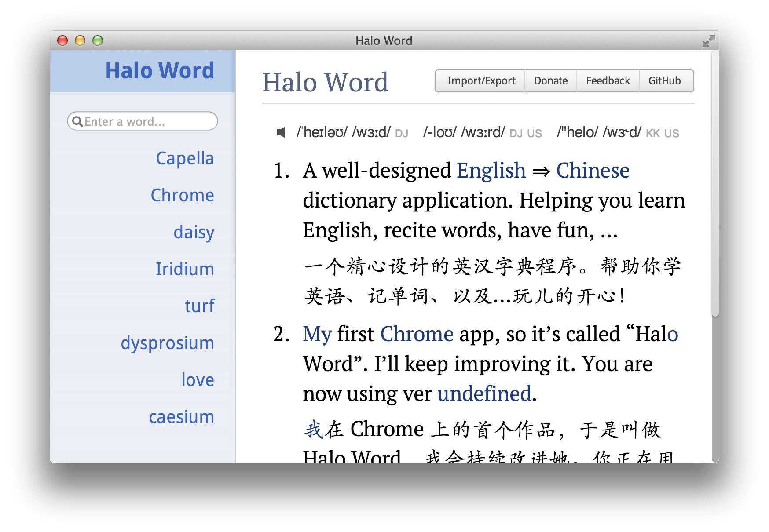The image size is (769, 532).
Task: Select the word Chrome in the sidebar
Action: [182, 195]
